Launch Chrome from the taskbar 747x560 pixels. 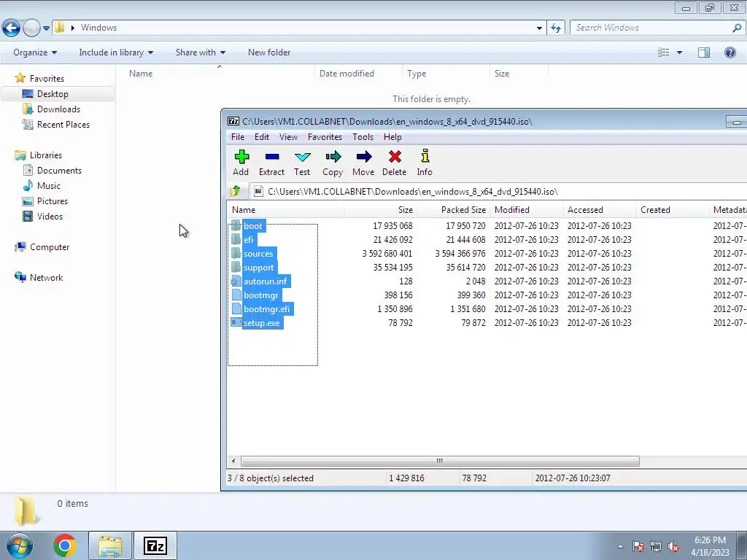click(x=65, y=545)
